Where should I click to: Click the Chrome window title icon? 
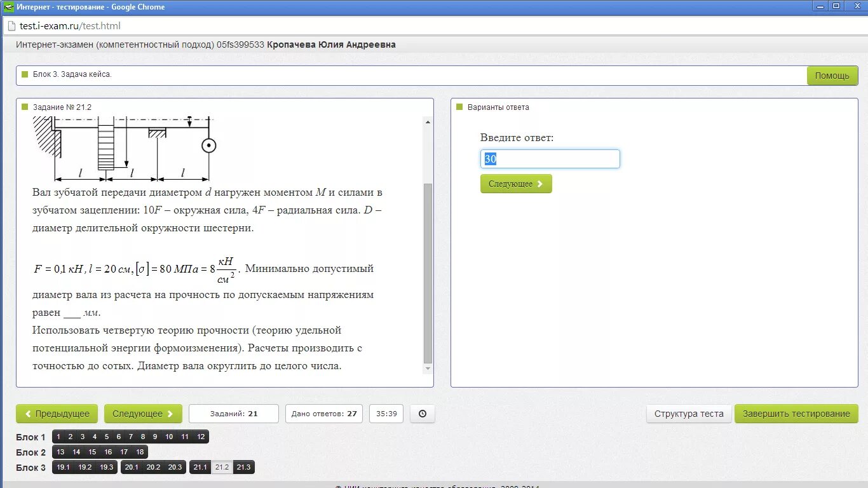click(x=8, y=7)
